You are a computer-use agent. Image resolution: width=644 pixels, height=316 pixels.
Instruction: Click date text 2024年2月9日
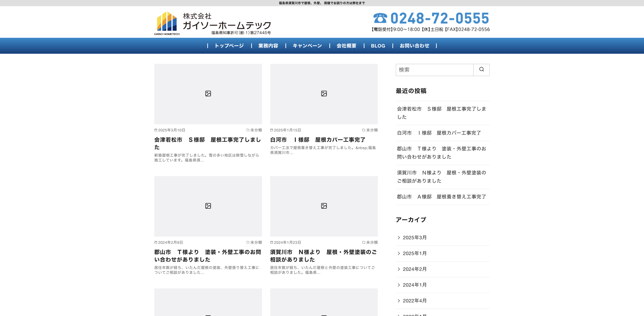click(170, 242)
